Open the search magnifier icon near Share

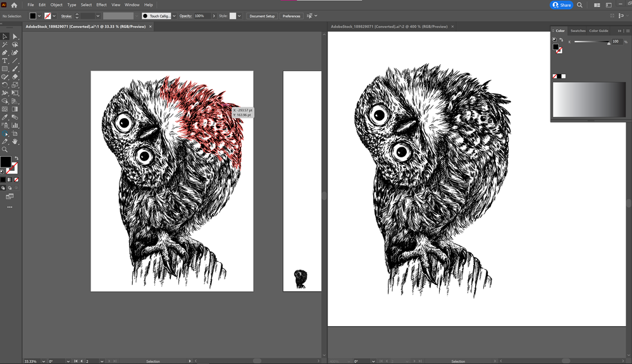pyautogui.click(x=579, y=5)
